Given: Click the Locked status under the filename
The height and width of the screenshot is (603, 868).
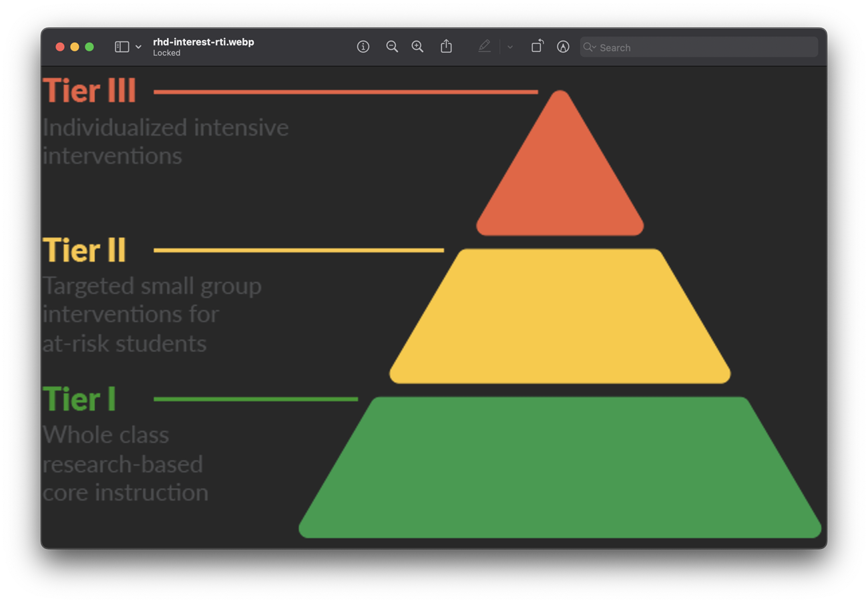Looking at the screenshot, I should click(166, 53).
